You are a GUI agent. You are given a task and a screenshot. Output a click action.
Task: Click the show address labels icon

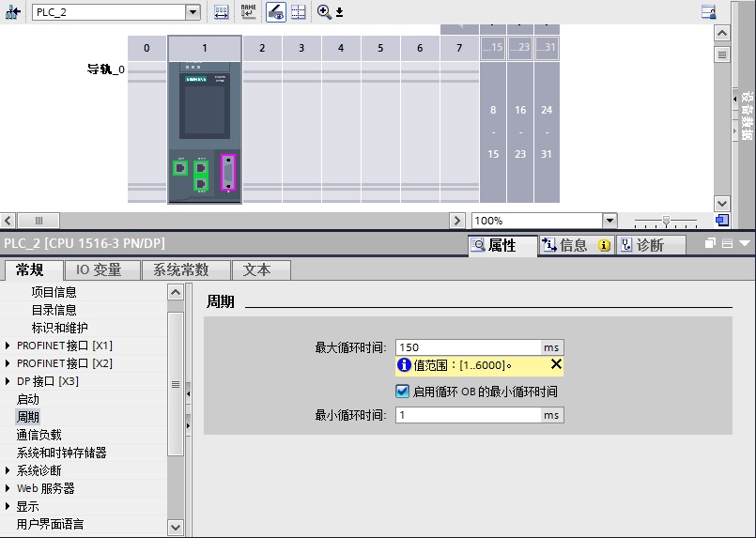point(222,12)
